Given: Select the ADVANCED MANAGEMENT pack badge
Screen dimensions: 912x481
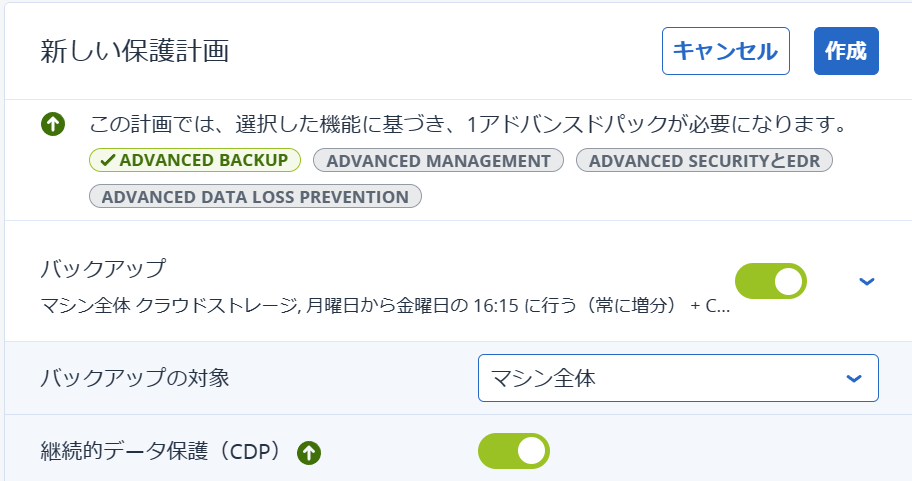Looking at the screenshot, I should coord(439,161).
